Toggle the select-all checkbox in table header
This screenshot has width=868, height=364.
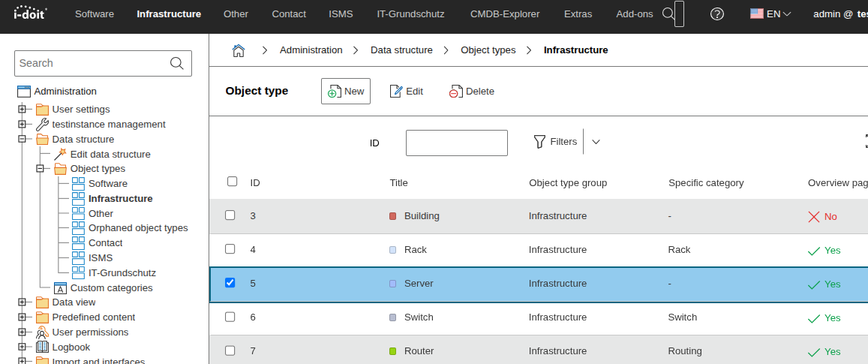[232, 182]
